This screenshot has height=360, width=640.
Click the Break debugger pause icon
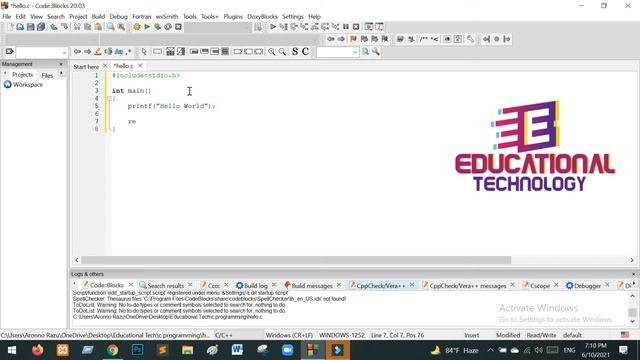click(x=346, y=27)
